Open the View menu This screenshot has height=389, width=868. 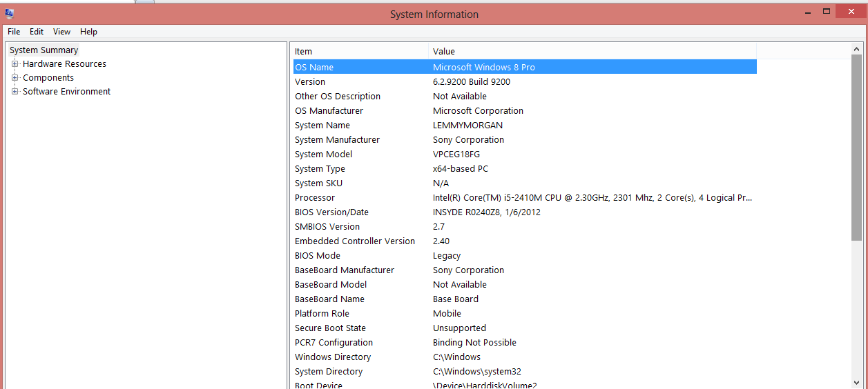pos(62,32)
